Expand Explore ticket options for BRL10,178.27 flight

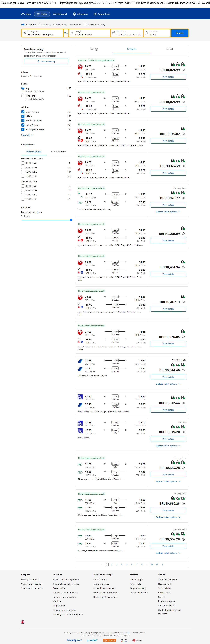click(x=168, y=212)
